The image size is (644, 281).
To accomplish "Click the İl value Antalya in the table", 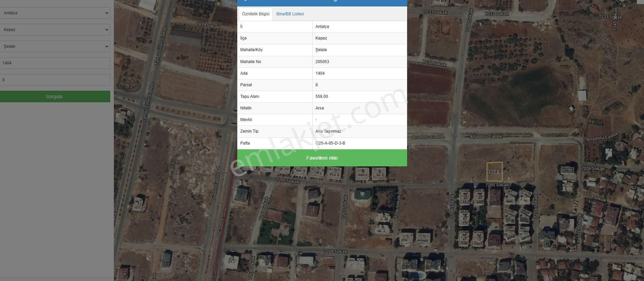I will (322, 27).
